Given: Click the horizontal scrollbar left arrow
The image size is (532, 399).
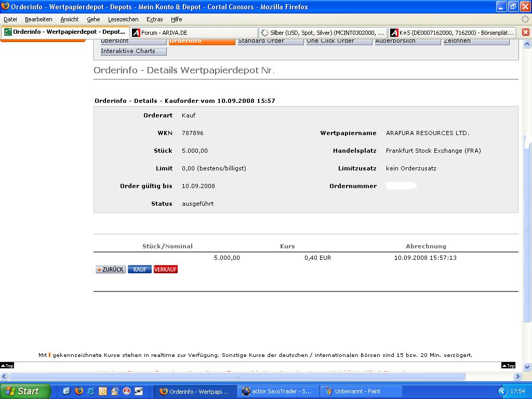Looking at the screenshot, I should pyautogui.click(x=4, y=376).
